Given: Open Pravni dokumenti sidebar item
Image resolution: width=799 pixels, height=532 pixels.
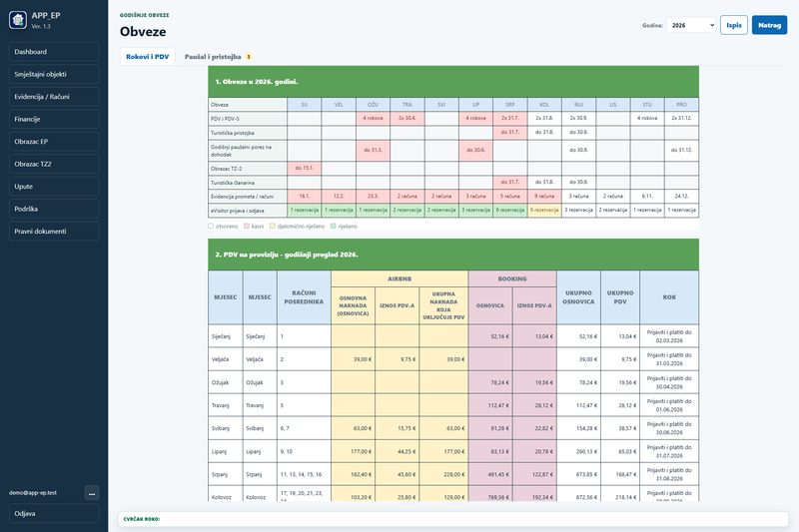Looking at the screenshot, I should pos(54,232).
